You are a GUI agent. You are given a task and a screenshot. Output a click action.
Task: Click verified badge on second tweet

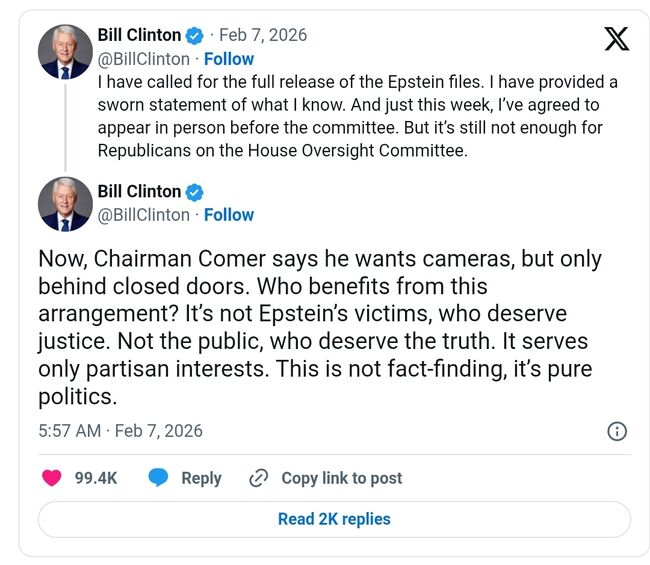click(197, 192)
